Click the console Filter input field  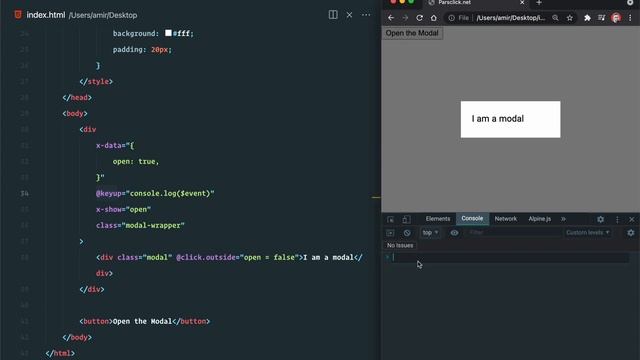click(x=513, y=233)
